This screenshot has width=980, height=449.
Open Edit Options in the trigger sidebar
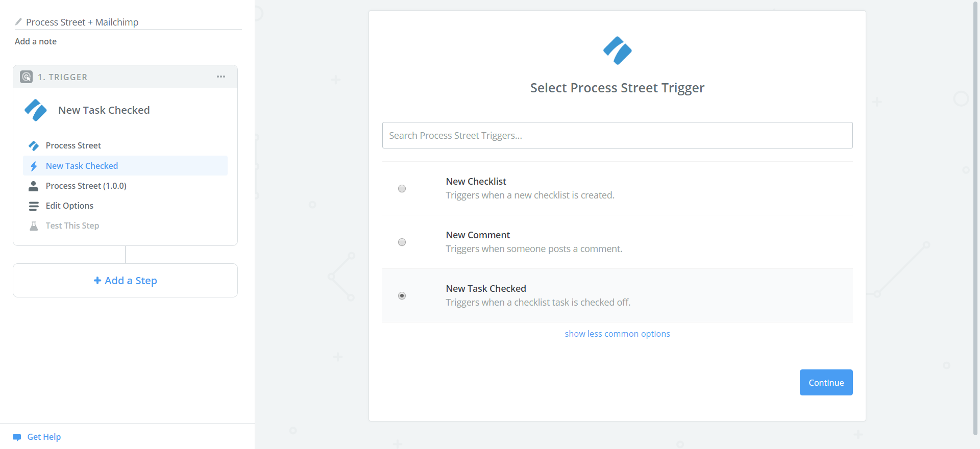(69, 206)
